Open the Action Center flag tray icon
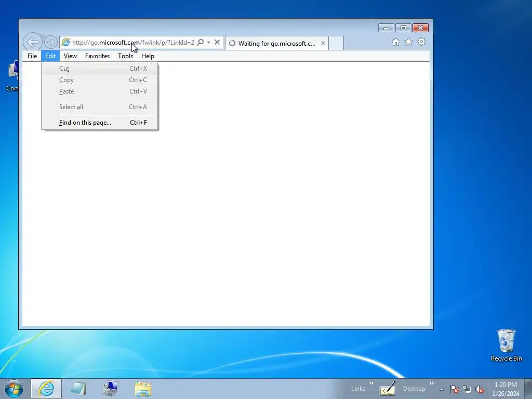 [x=454, y=389]
